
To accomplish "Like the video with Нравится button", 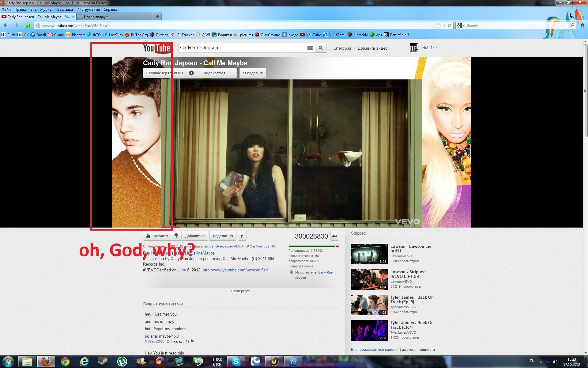I will pyautogui.click(x=157, y=236).
